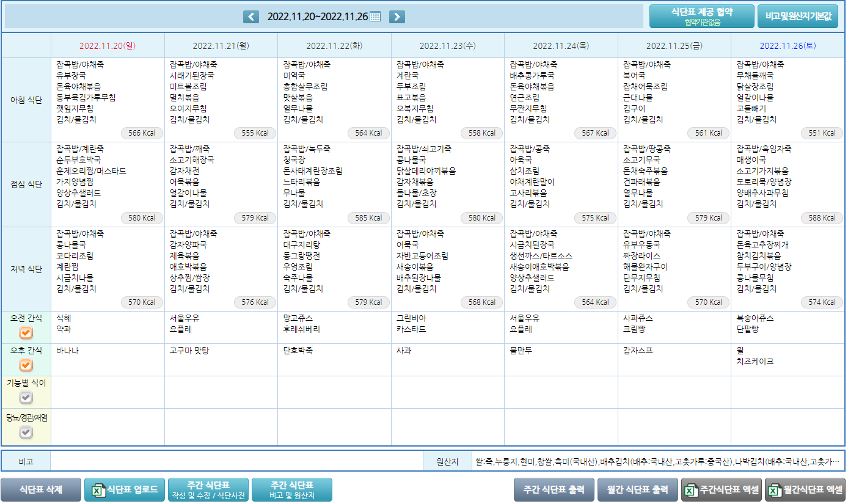The height and width of the screenshot is (504, 848).
Task: Open 주간 식단표 비고 및 원산지 button
Action: tap(292, 490)
